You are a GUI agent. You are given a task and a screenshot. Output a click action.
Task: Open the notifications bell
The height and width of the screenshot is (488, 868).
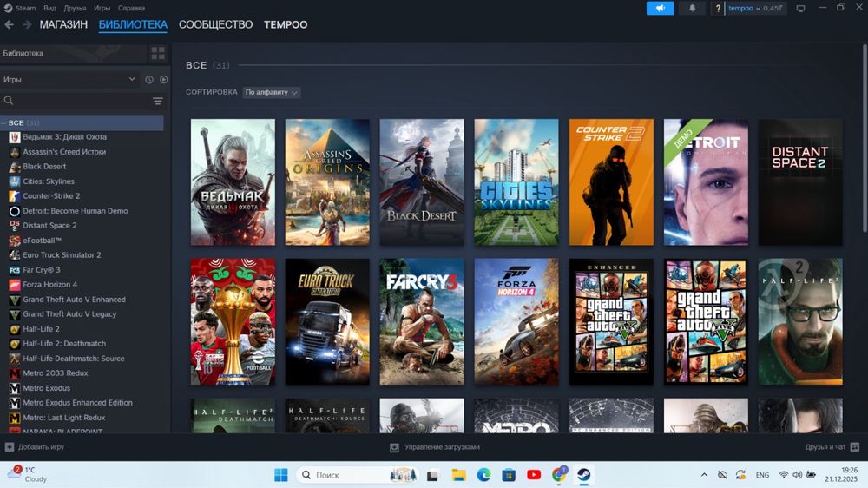pyautogui.click(x=692, y=9)
